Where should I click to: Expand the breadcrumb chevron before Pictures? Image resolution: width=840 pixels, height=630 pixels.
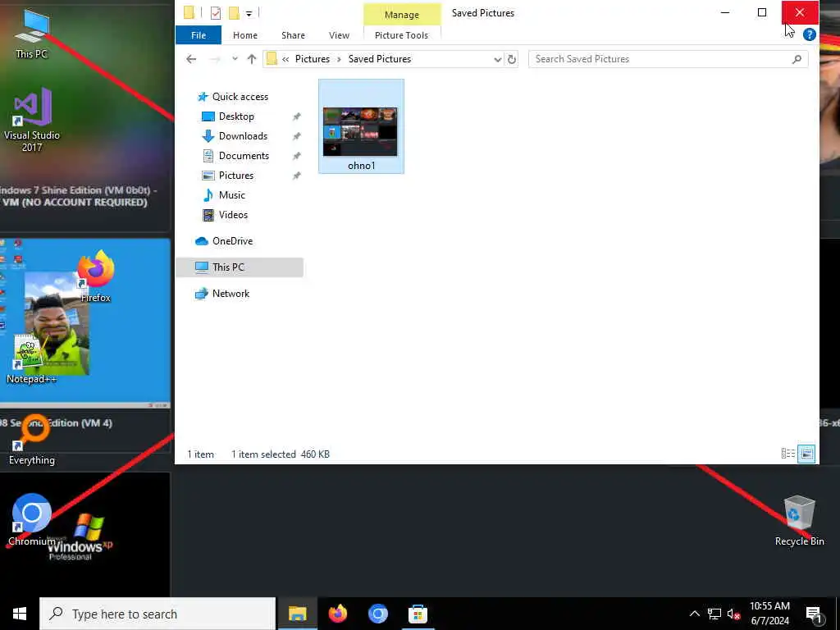tap(285, 59)
